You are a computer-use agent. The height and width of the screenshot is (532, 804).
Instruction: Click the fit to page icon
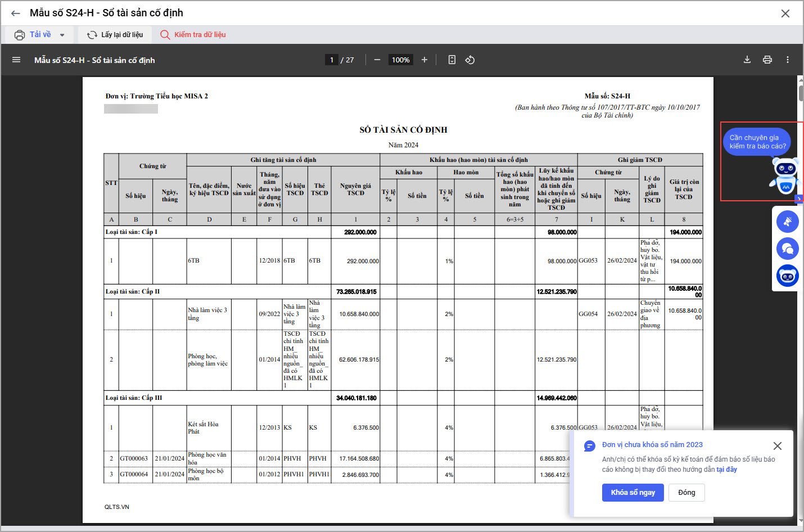pyautogui.click(x=452, y=60)
